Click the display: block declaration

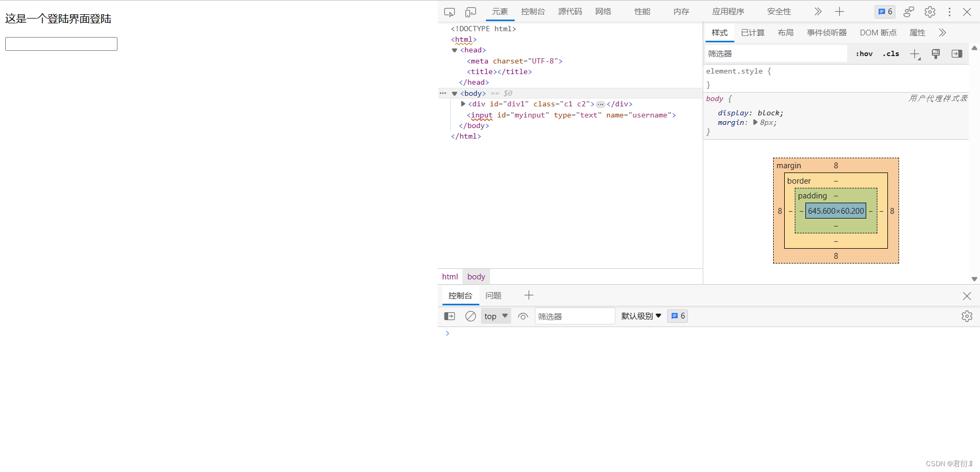(750, 113)
